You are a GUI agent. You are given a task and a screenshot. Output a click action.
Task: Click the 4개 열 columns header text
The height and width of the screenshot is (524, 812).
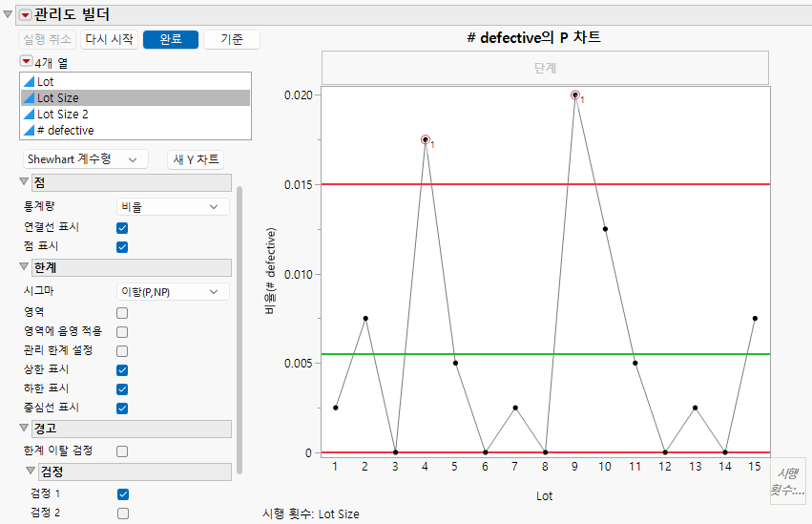pos(52,63)
